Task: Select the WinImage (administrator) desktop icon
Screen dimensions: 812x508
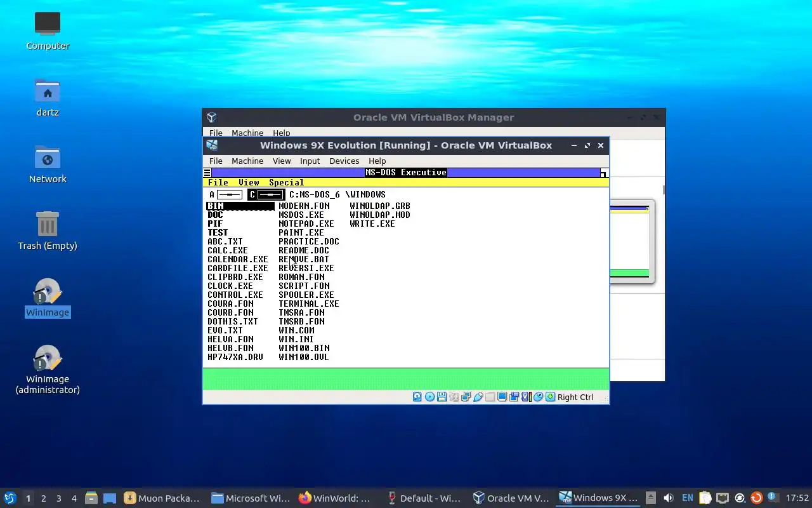Action: (48, 368)
